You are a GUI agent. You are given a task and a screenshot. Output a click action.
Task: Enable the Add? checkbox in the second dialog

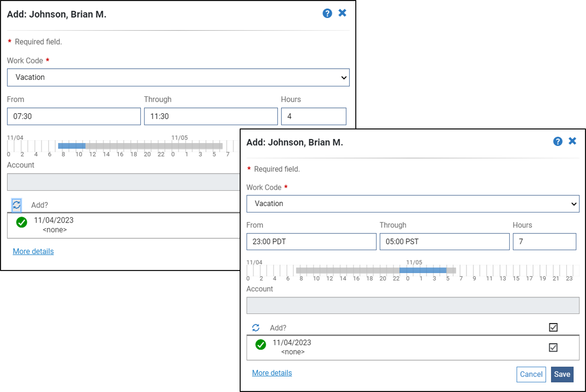(x=553, y=327)
